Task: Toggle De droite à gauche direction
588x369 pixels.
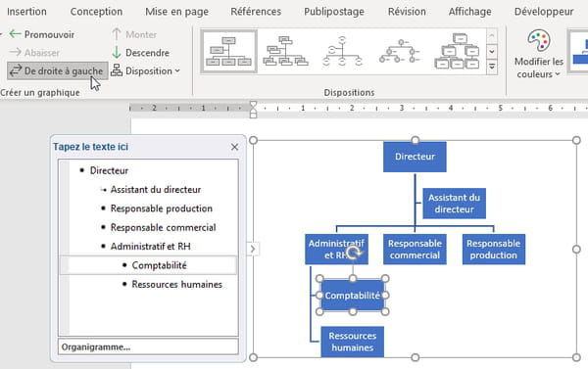Action: pos(58,70)
